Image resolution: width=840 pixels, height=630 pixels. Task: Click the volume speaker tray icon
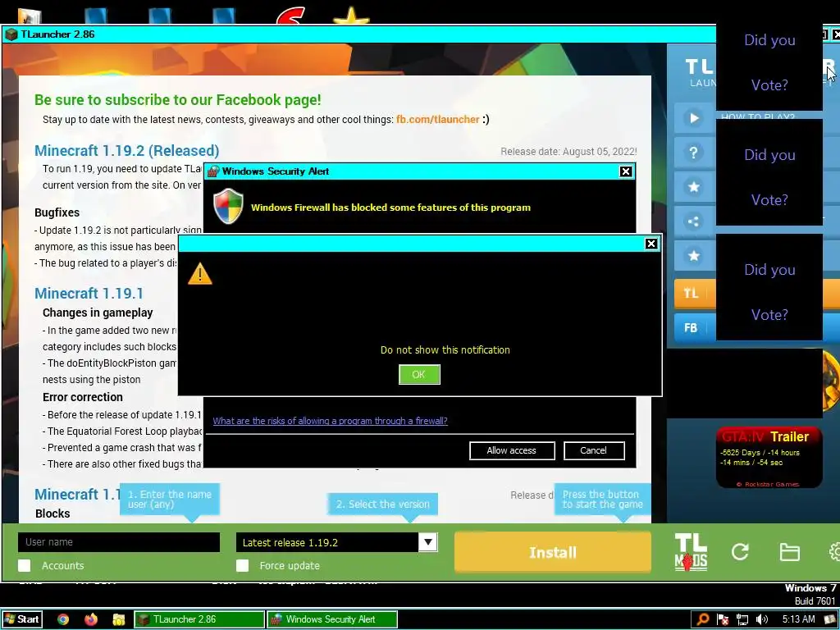761,619
